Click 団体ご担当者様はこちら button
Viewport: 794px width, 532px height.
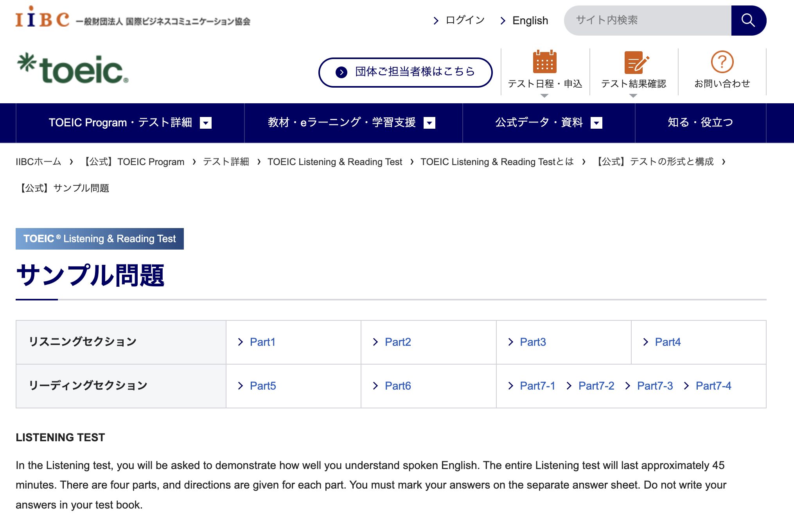pos(405,72)
